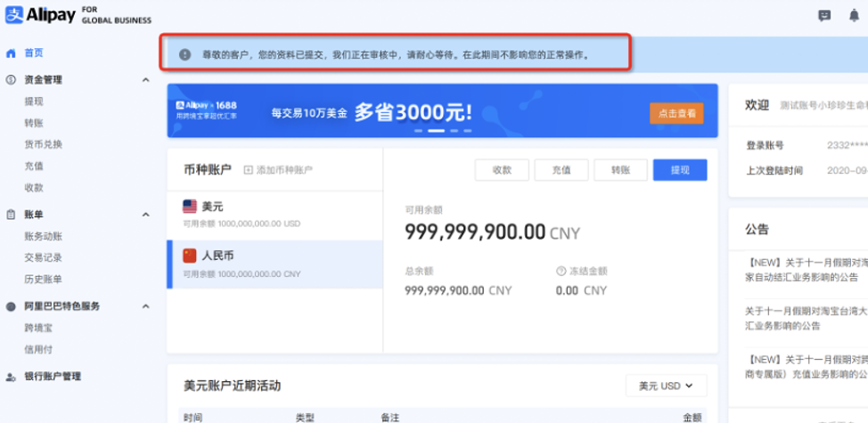Image resolution: width=868 pixels, height=423 pixels.
Task: Open 收款 in the sidebar
Action: pyautogui.click(x=34, y=188)
